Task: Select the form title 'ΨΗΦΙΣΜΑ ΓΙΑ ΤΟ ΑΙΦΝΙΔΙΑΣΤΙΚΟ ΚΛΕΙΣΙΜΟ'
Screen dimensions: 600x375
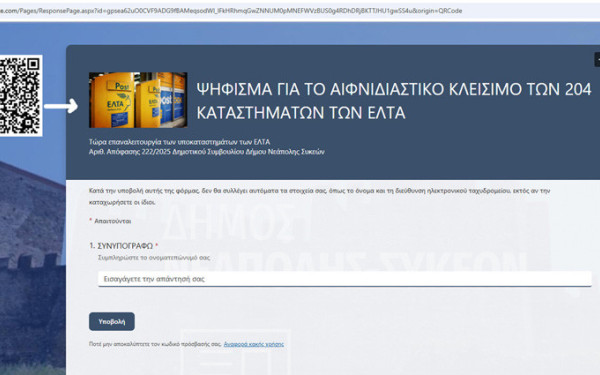Action: 394,101
